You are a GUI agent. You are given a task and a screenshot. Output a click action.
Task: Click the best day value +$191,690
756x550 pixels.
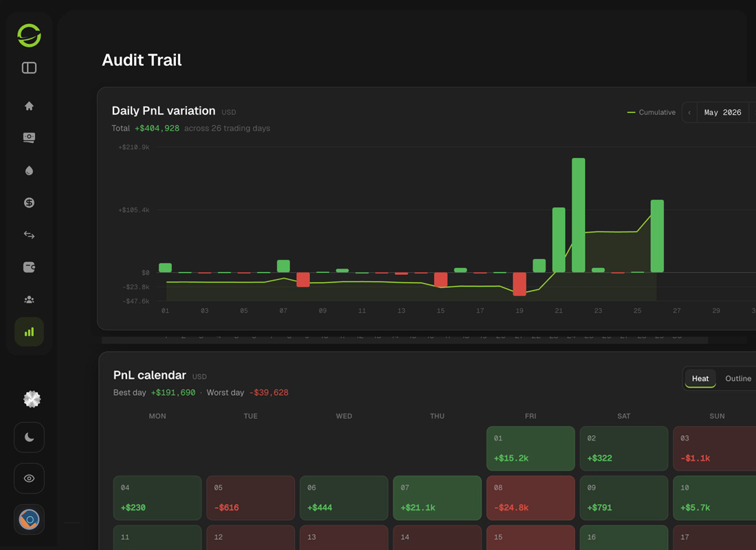173,393
